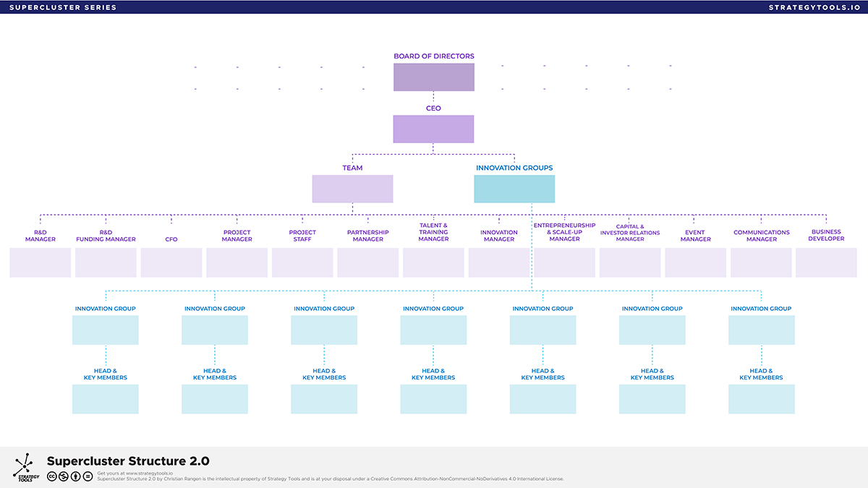Select the R&D MANAGER role box
This screenshot has width=868, height=488.
coord(40,262)
